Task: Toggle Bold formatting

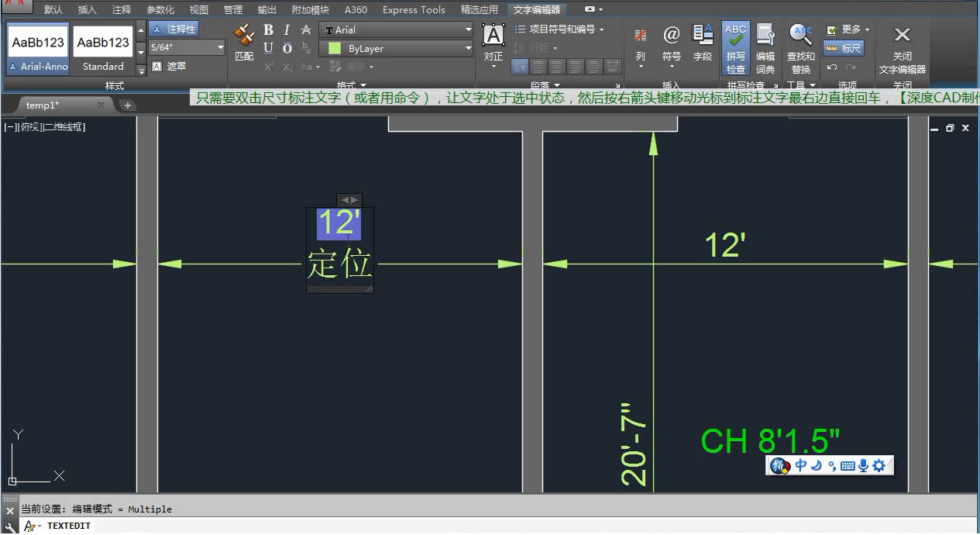Action: tap(268, 29)
